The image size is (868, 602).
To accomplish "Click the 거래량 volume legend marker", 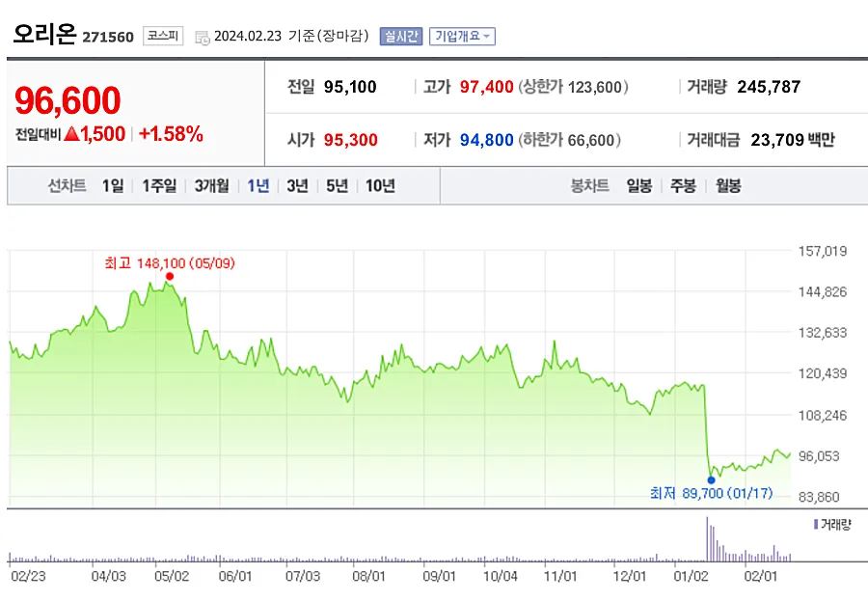I will click(816, 524).
